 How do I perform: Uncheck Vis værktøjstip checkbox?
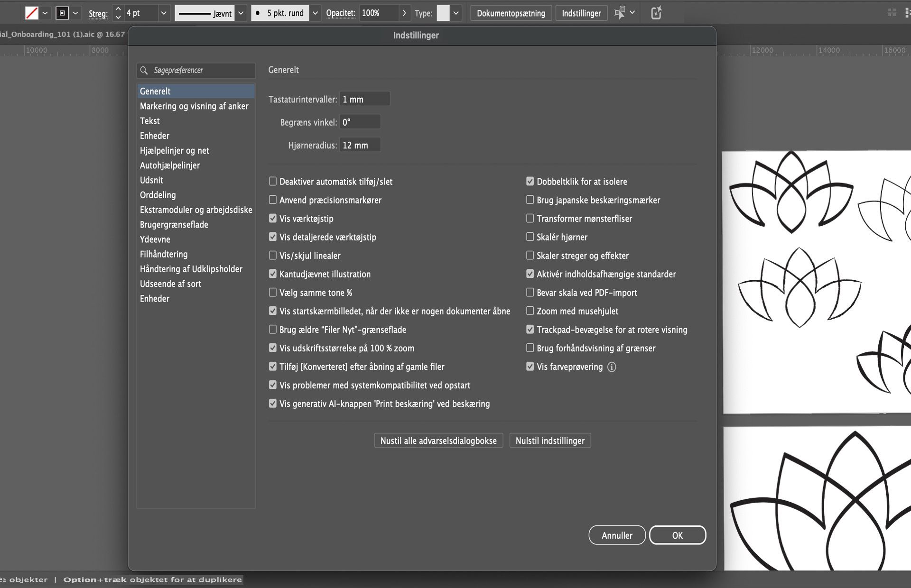pyautogui.click(x=273, y=218)
